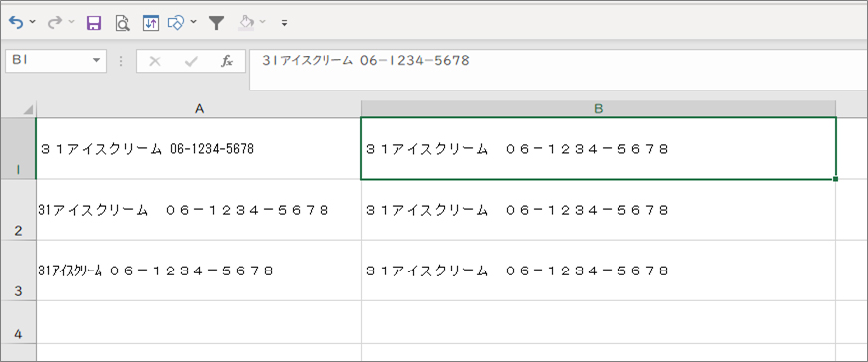
Task: Click the Undo arrow icon
Action: tap(17, 23)
